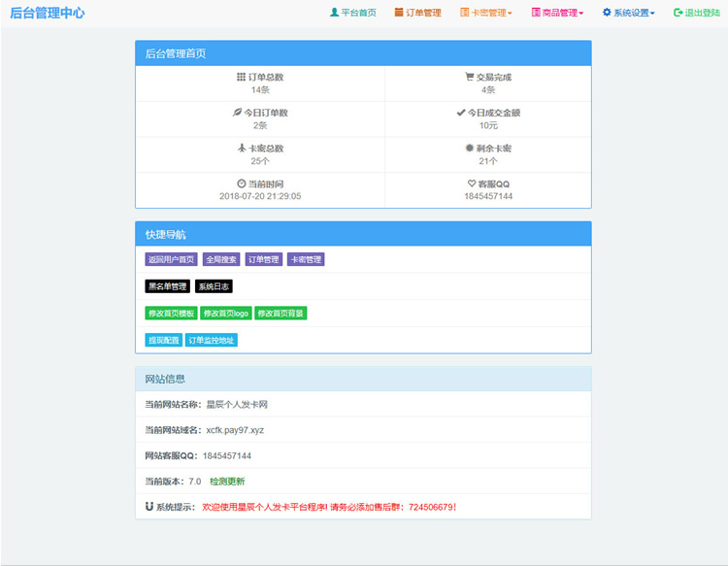
Task: Select the green 修改首页logo button
Action: 226,314
